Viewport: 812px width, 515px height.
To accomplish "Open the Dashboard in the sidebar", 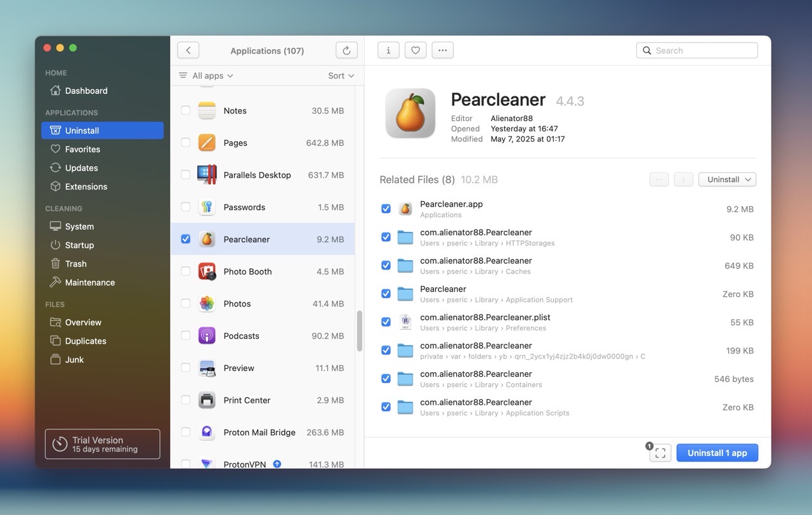I will (102, 91).
